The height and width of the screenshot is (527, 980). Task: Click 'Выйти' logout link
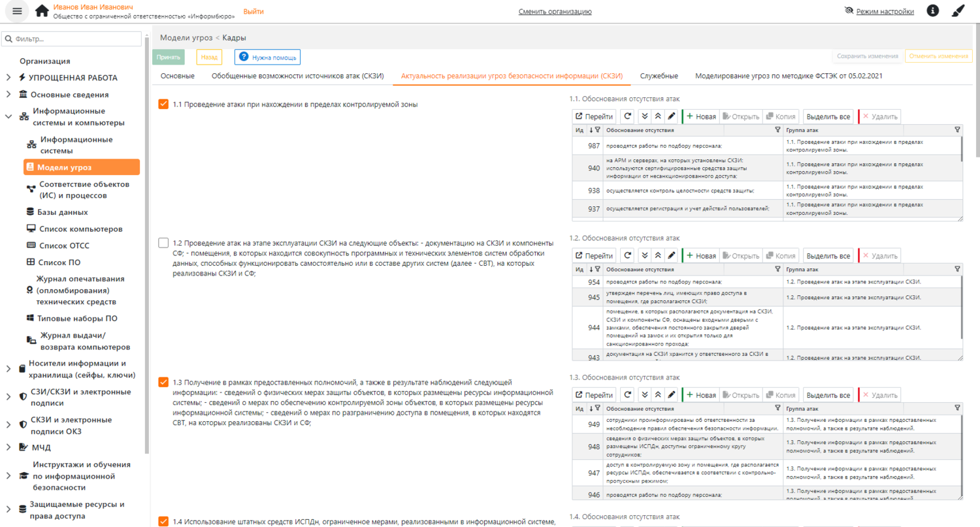[x=253, y=12]
